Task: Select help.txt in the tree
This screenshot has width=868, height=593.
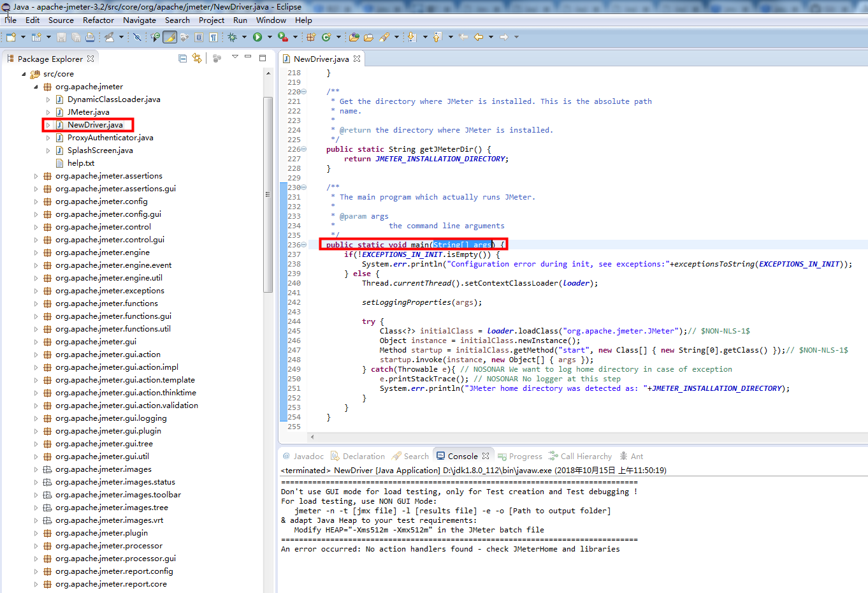Action: [80, 163]
